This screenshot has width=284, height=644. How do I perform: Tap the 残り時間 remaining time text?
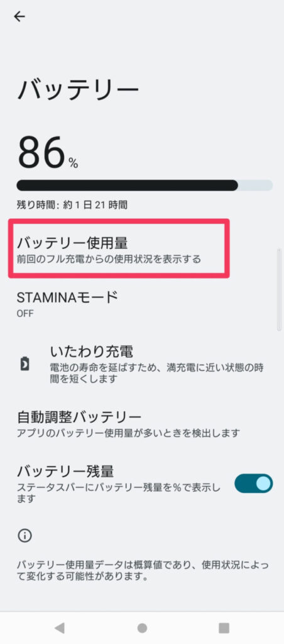coord(72,206)
